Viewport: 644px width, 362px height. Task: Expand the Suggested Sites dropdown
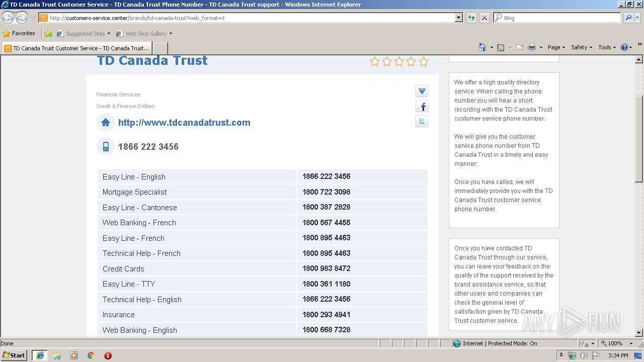click(x=109, y=34)
